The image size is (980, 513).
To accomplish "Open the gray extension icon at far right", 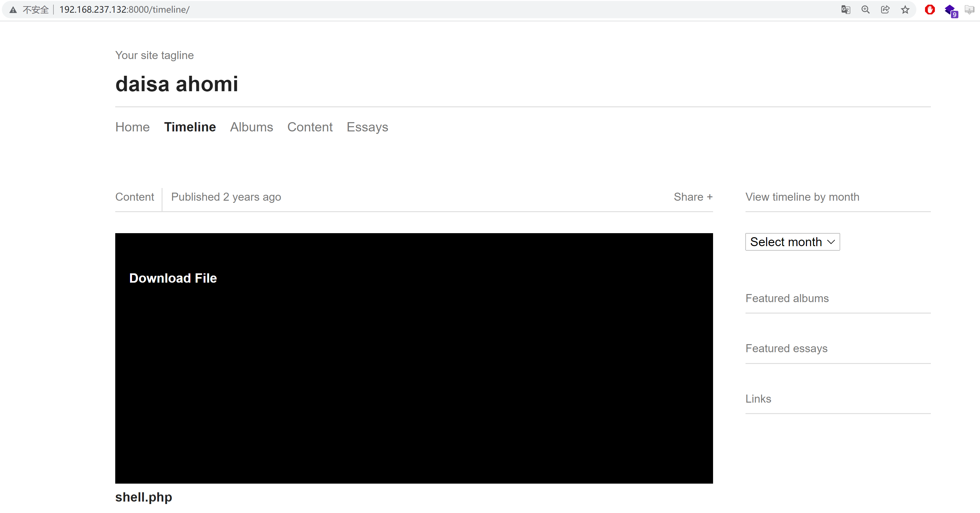I will [969, 10].
